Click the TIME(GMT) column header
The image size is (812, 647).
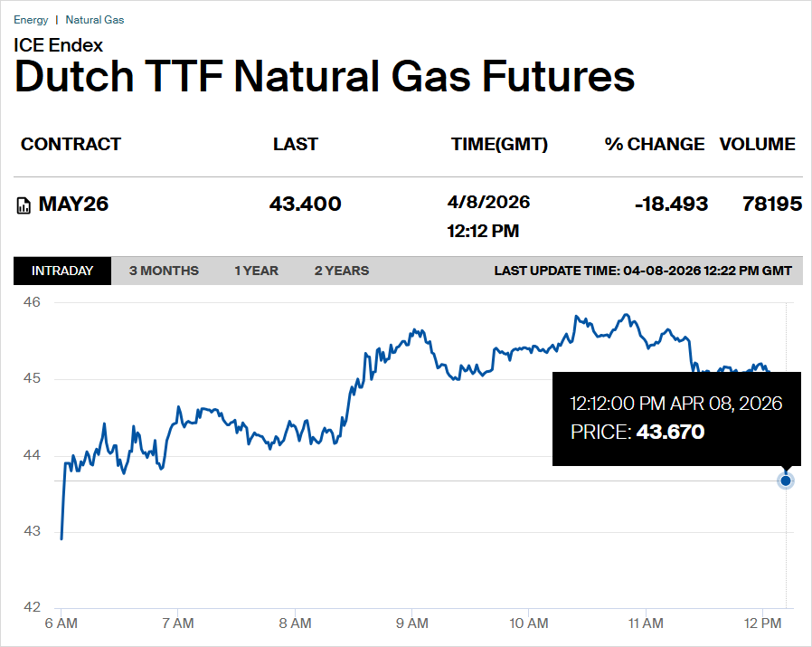click(x=499, y=144)
